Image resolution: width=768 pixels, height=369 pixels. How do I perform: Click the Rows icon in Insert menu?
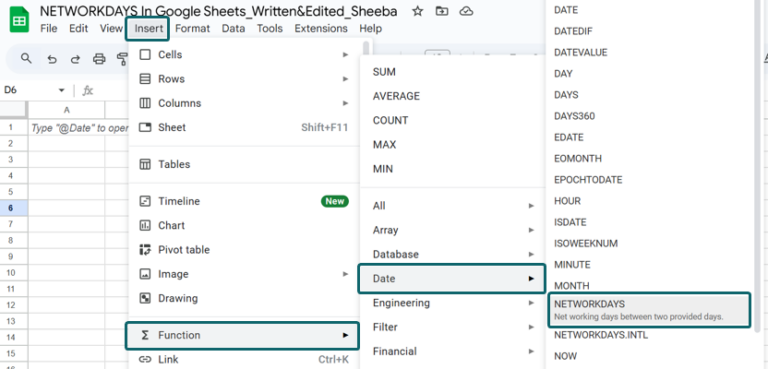click(145, 79)
